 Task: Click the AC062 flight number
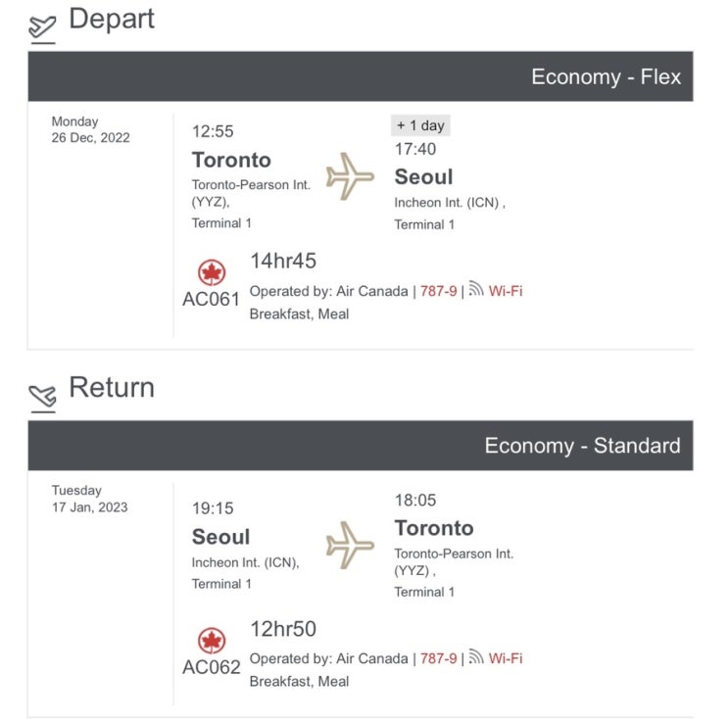[x=211, y=667]
